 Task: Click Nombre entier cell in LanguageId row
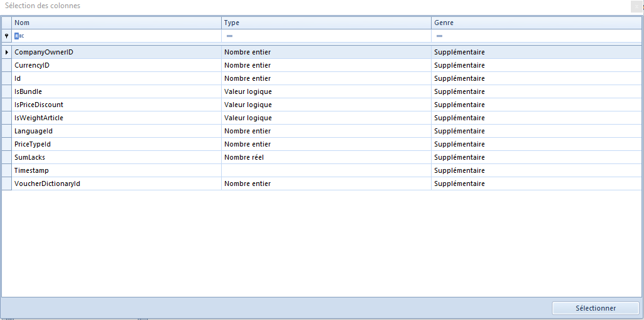pos(326,131)
